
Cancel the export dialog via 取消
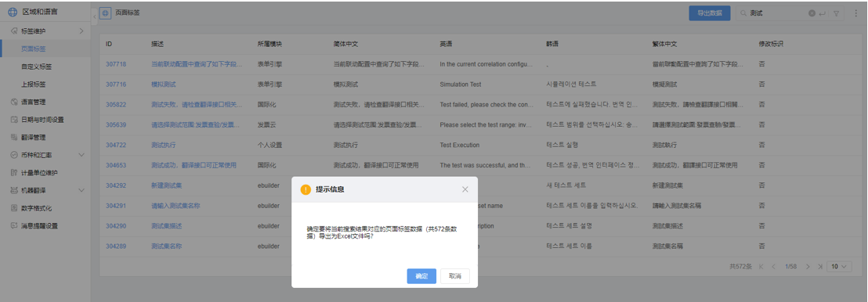(455, 276)
